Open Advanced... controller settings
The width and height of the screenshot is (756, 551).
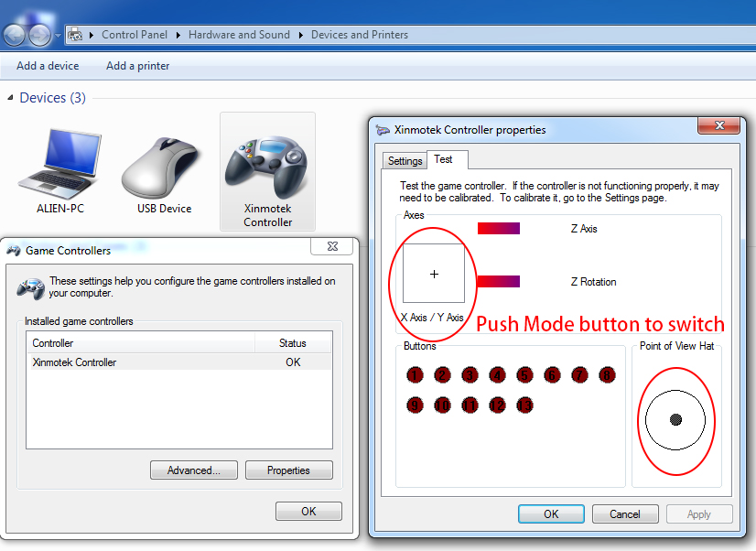[x=194, y=470]
